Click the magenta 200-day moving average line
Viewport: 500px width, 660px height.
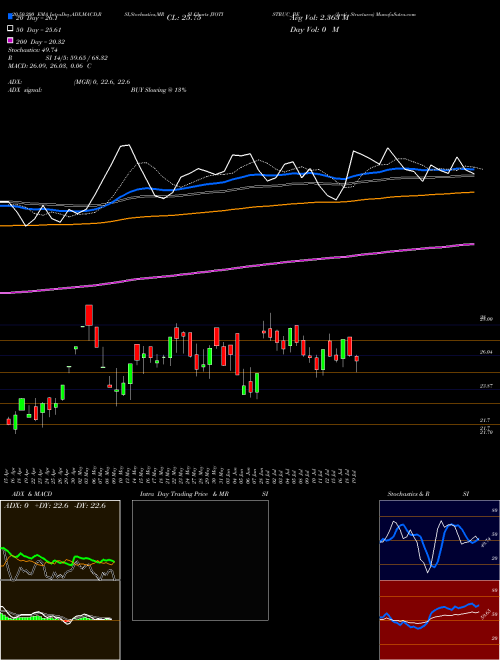(x=236, y=268)
